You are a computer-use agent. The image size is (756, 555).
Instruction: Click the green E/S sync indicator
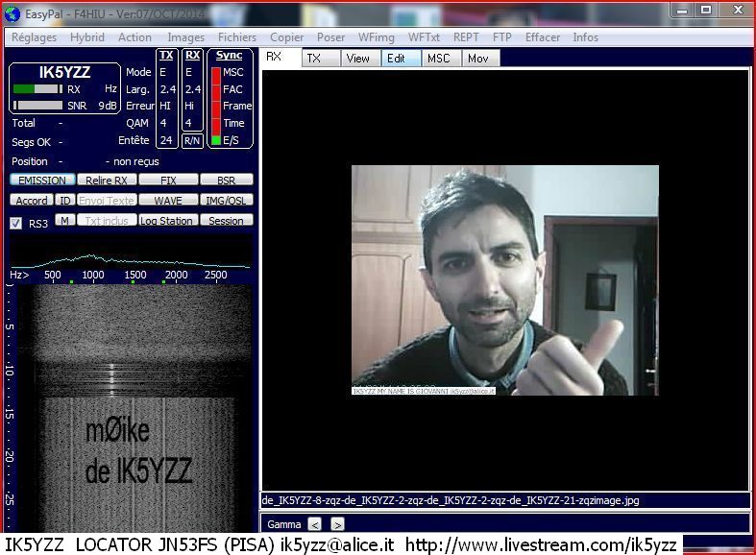216,140
